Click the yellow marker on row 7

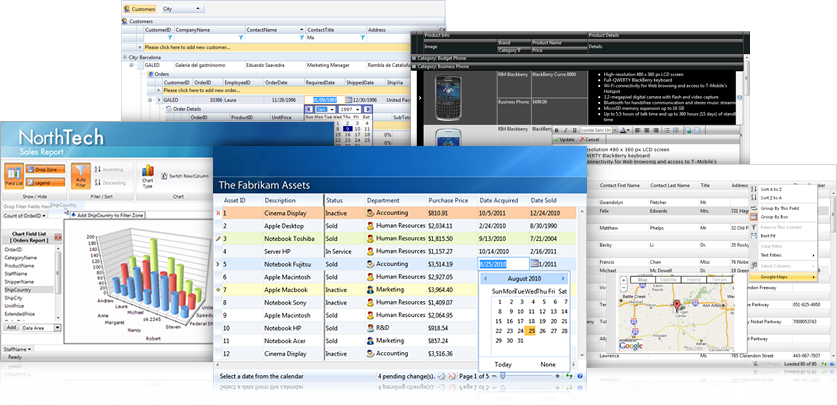click(x=218, y=290)
